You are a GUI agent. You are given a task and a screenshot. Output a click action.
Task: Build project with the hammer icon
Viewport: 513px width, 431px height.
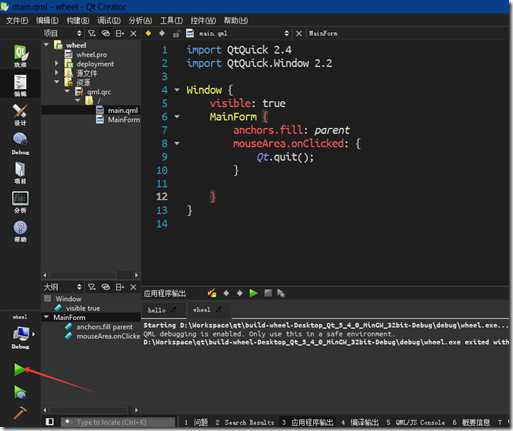(20, 413)
